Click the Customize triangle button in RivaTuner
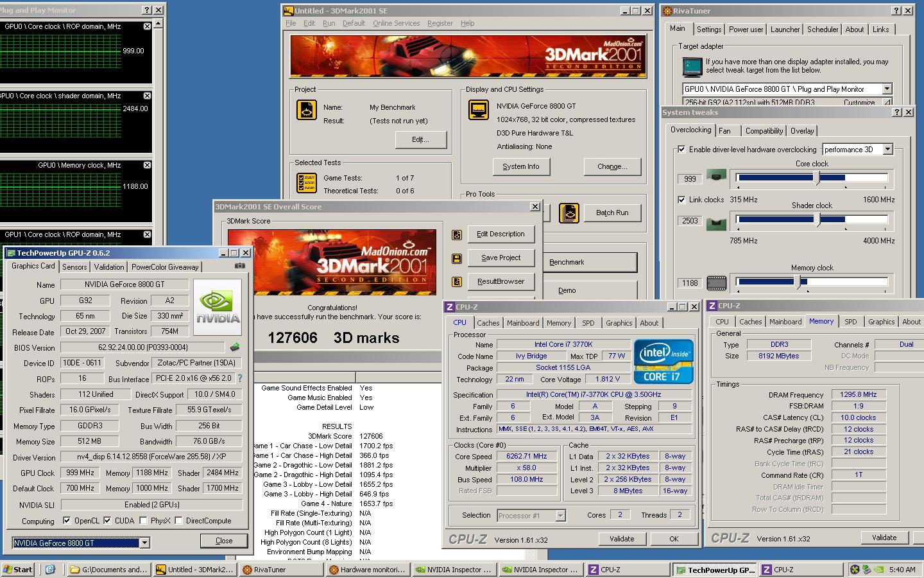The image size is (924, 578). [x=887, y=102]
